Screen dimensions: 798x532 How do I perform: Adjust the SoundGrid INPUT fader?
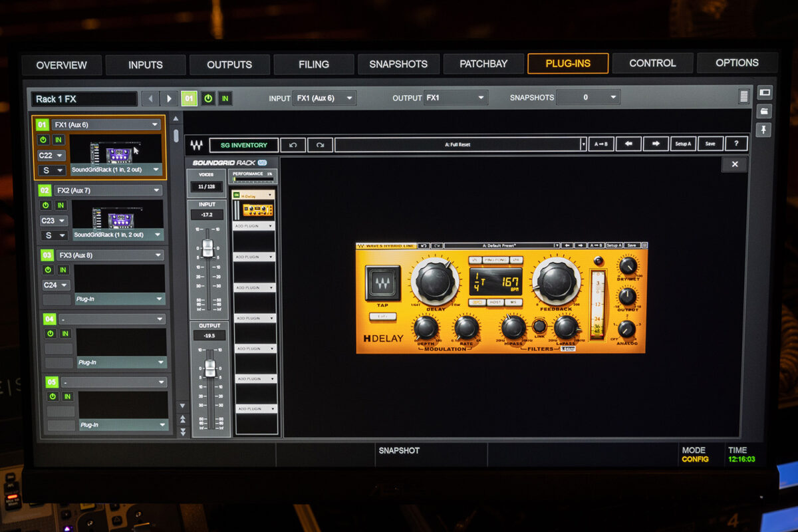207,248
